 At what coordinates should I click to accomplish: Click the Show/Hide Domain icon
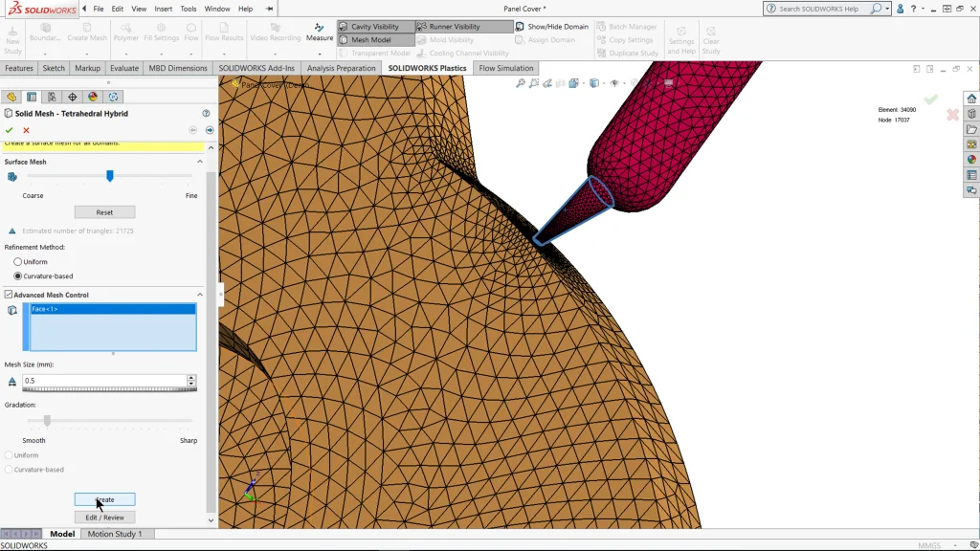coord(520,27)
